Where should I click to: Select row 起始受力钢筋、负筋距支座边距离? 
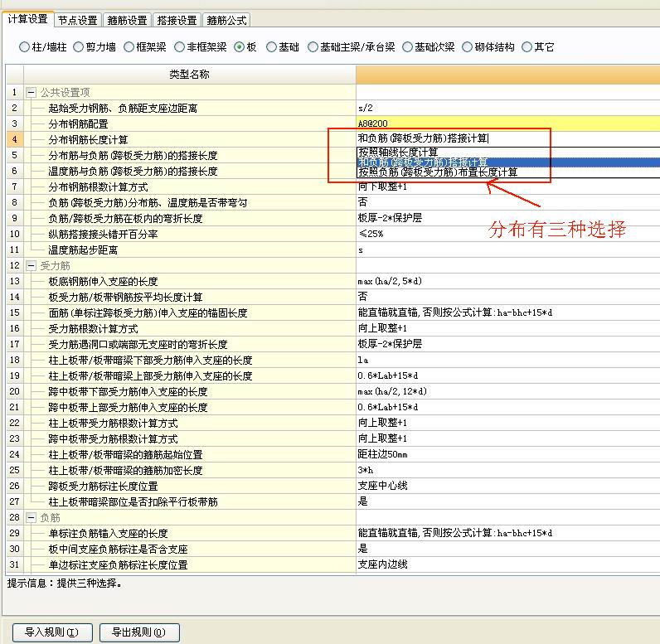[189, 108]
